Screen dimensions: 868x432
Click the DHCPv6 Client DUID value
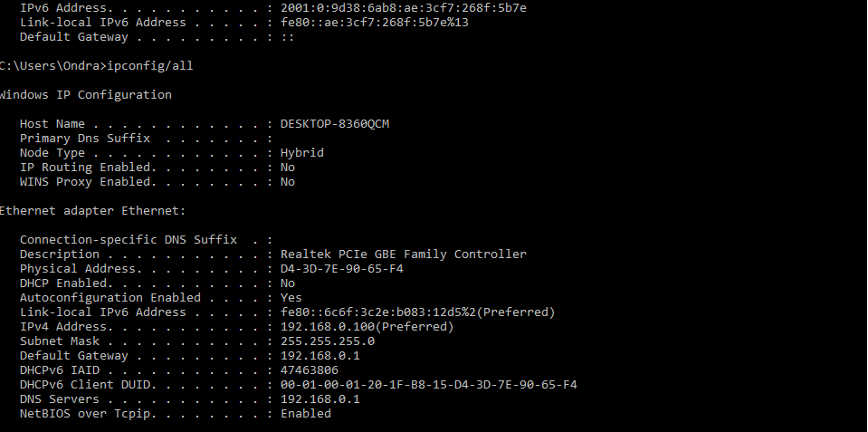(x=428, y=385)
